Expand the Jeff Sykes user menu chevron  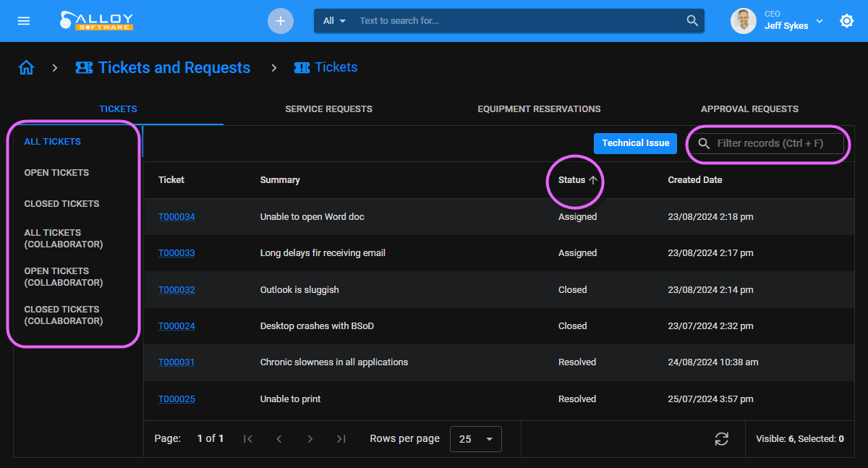pos(820,21)
